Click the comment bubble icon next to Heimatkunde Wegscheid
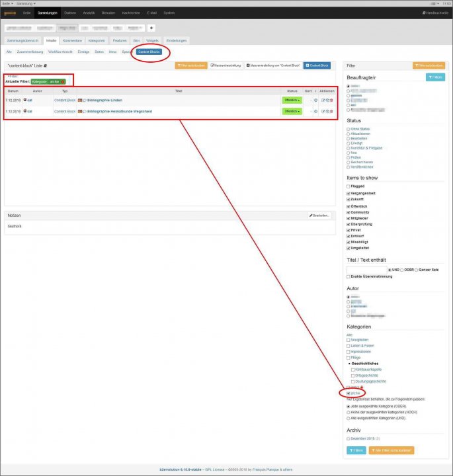453x476 pixels. pyautogui.click(x=85, y=112)
